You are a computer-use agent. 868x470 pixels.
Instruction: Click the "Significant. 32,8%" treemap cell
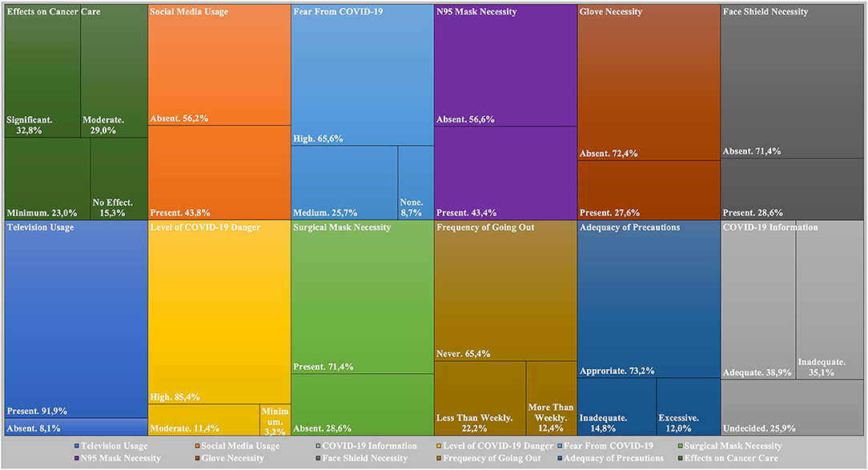click(x=42, y=70)
